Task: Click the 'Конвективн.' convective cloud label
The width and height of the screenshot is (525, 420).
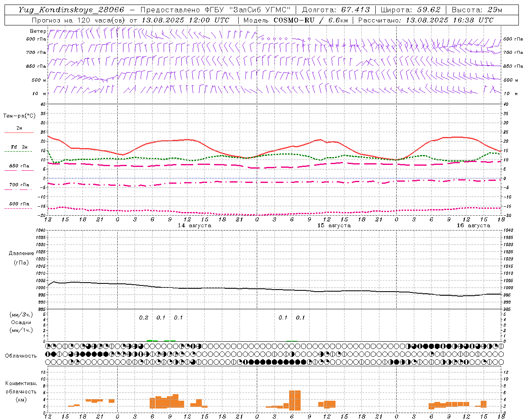Action: point(21,383)
